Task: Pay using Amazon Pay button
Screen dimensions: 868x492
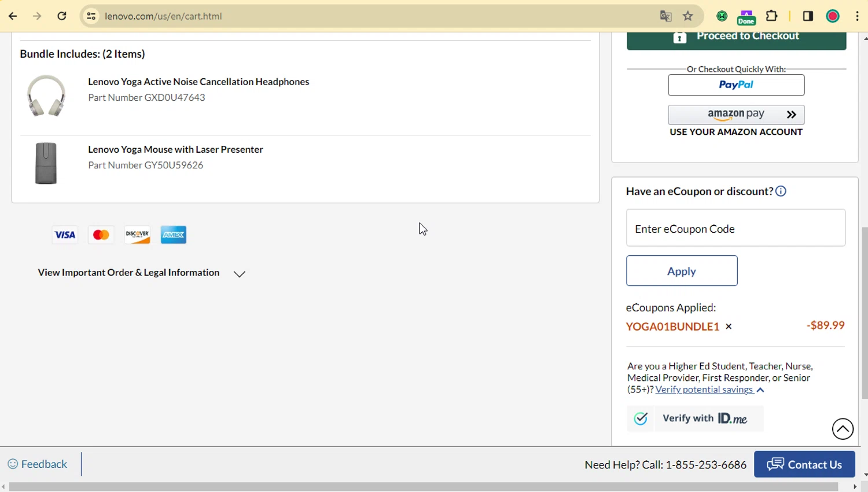Action: tap(736, 115)
